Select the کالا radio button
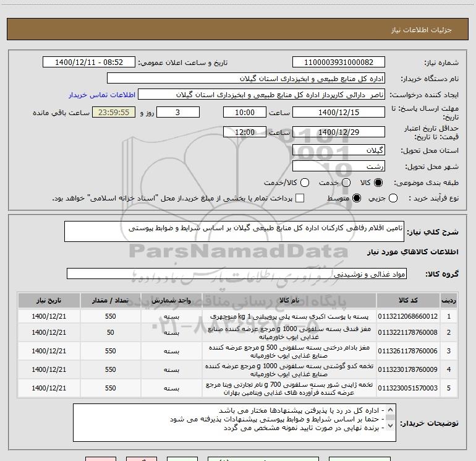Viewport: 476px width, 461px height. 378,183
